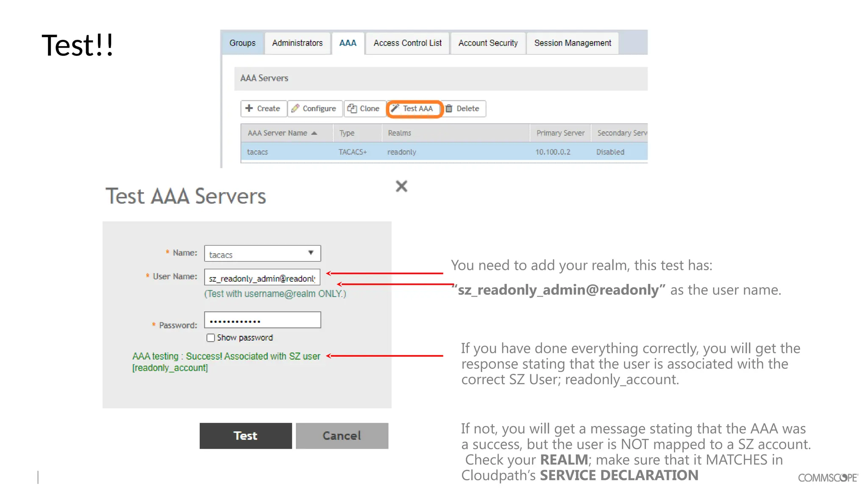Click the username@realm hint text
868x488 pixels.
pos(275,294)
